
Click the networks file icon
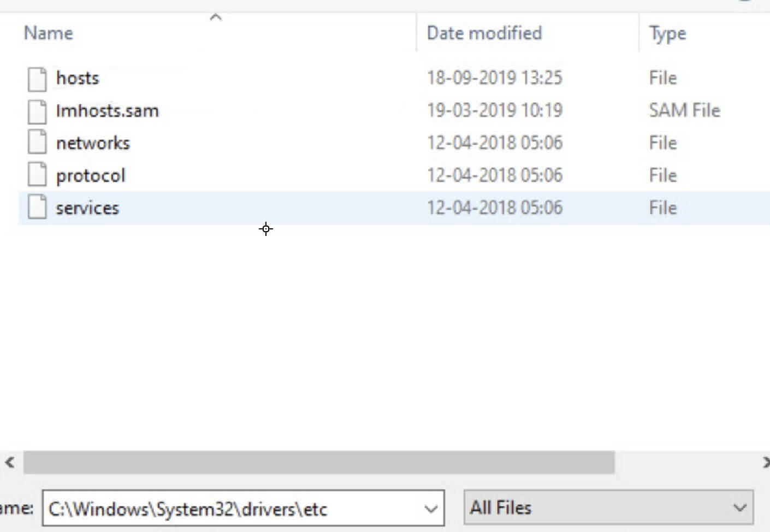coord(37,143)
